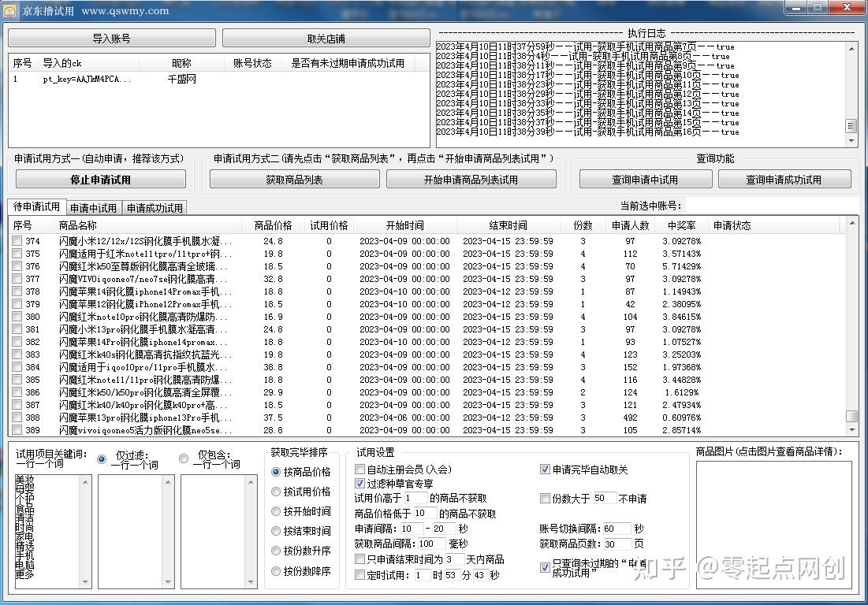Enable 只申请结束时间为 checkbox
868x605 pixels.
[x=359, y=559]
